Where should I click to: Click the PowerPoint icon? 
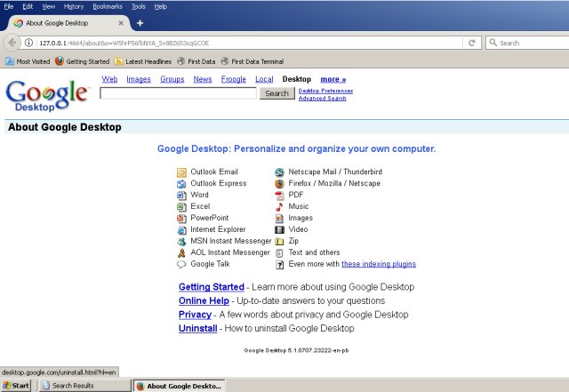click(x=181, y=219)
